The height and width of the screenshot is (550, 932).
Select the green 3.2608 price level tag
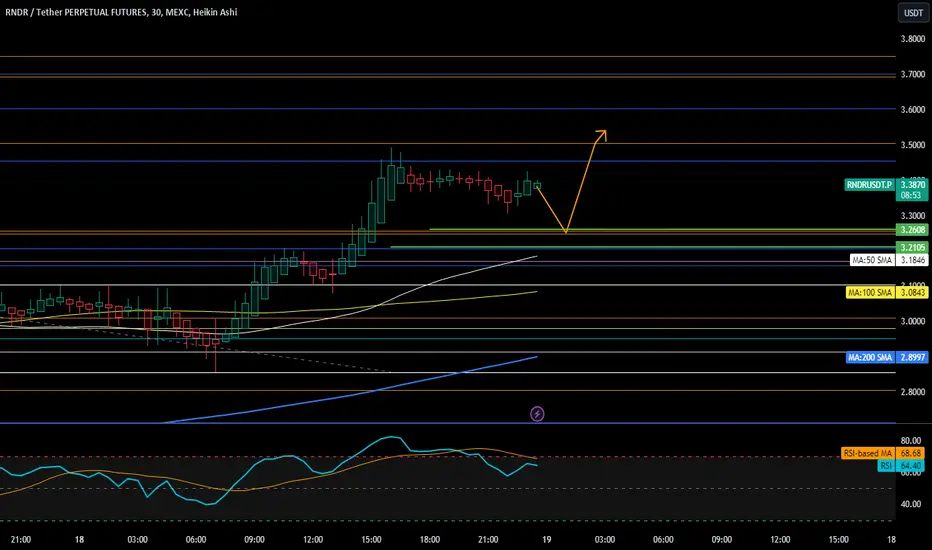912,230
